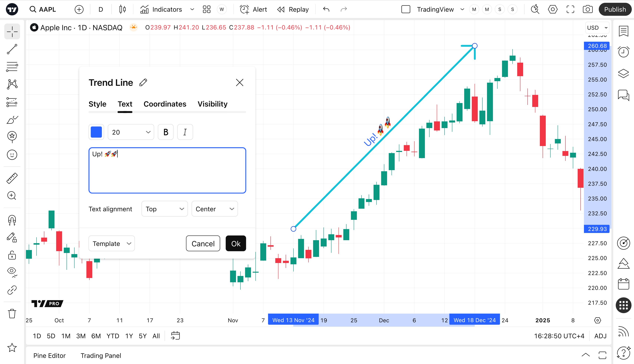Select the trend line drawing tool
This screenshot has width=634, height=364.
pyautogui.click(x=12, y=49)
